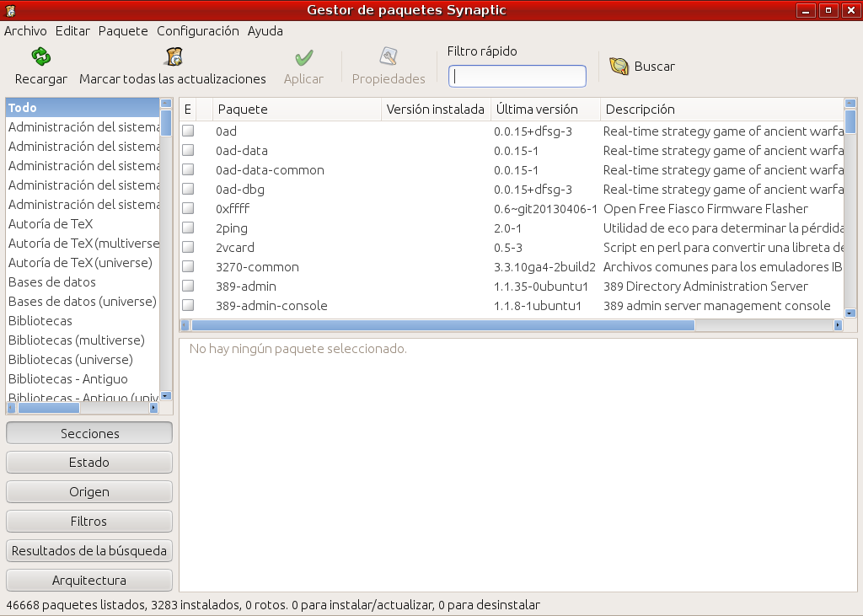Image resolution: width=863 pixels, height=616 pixels.
Task: Open Propiedades from the toolbar icon
Action: (x=389, y=57)
